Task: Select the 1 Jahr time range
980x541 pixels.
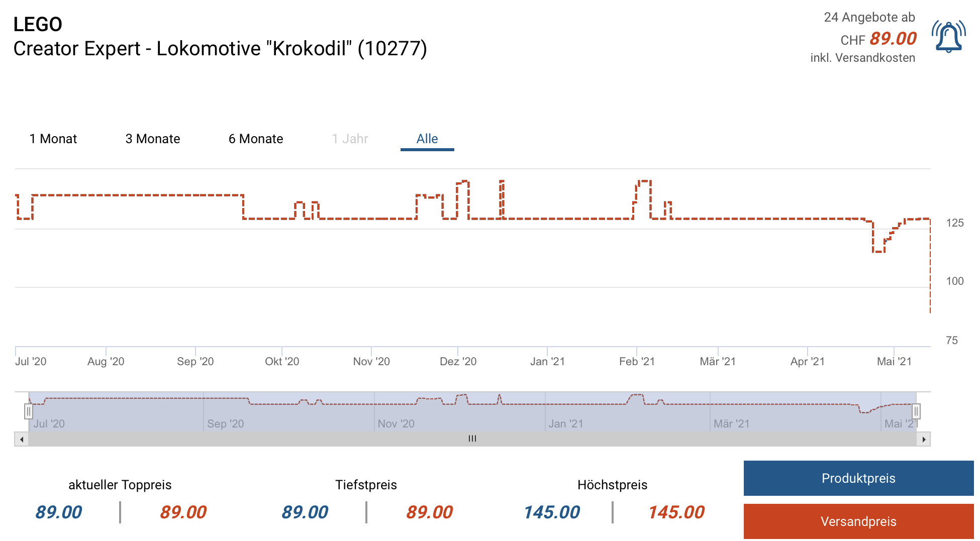Action: pos(350,139)
